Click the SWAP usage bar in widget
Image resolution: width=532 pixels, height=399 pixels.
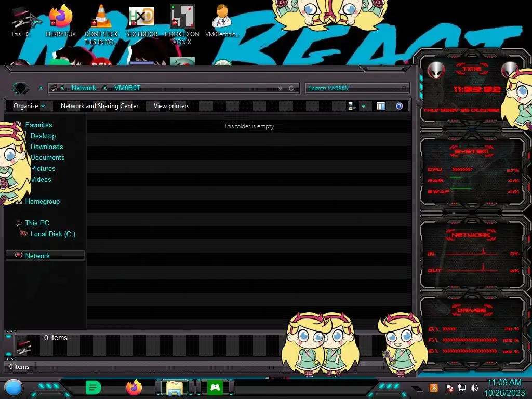(461, 189)
